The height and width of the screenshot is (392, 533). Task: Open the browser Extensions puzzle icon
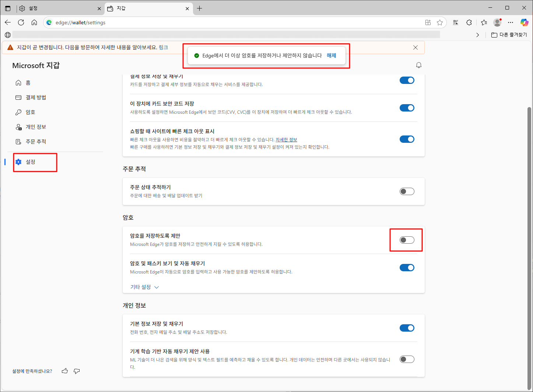[x=469, y=22]
